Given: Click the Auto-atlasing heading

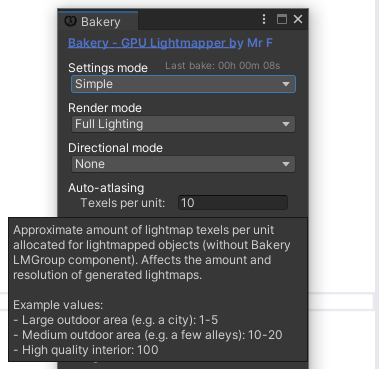Looking at the screenshot, I should [106, 188].
